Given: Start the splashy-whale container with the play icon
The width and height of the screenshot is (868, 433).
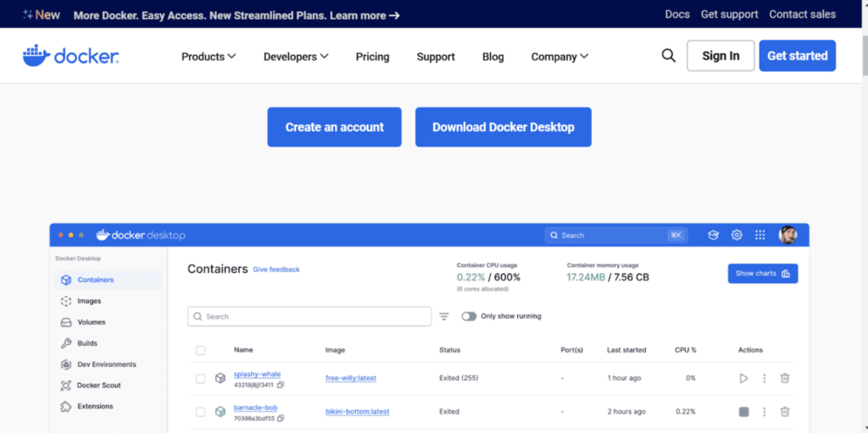Looking at the screenshot, I should tap(743, 378).
